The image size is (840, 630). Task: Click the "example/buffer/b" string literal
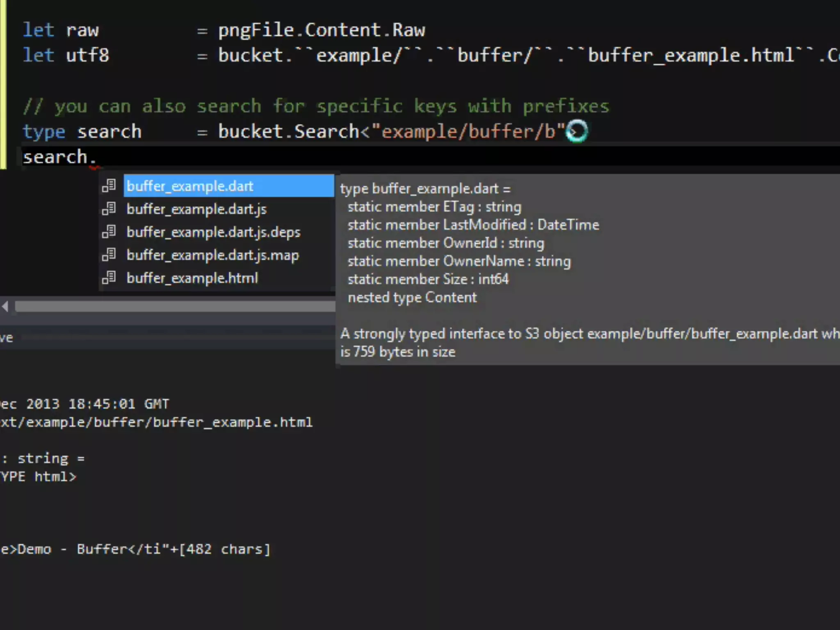click(468, 132)
